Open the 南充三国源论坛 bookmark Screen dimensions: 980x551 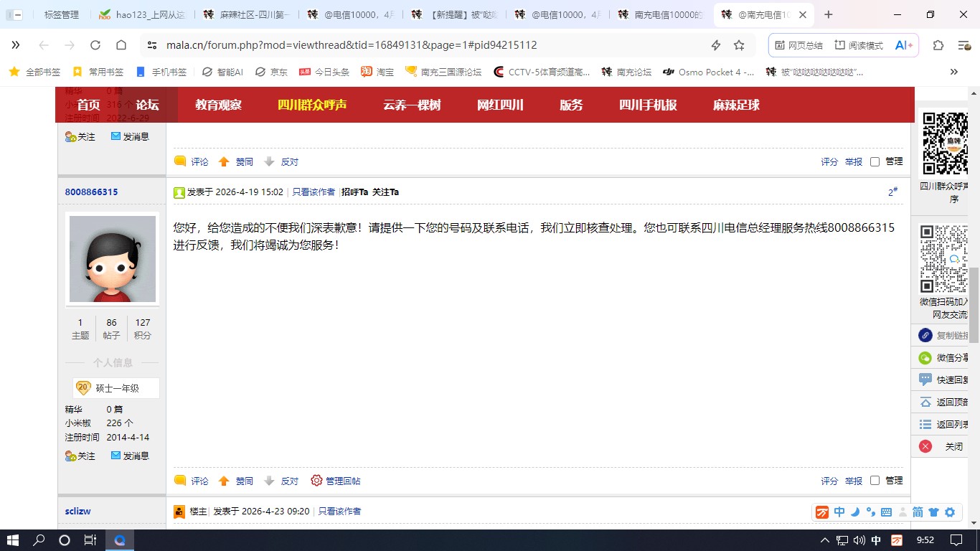click(443, 72)
